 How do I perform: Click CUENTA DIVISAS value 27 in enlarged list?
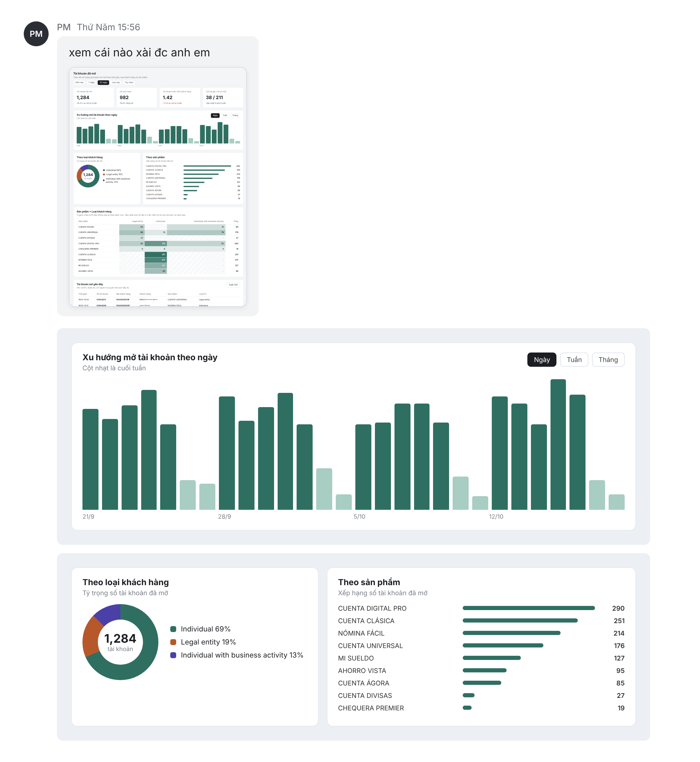[x=621, y=696]
